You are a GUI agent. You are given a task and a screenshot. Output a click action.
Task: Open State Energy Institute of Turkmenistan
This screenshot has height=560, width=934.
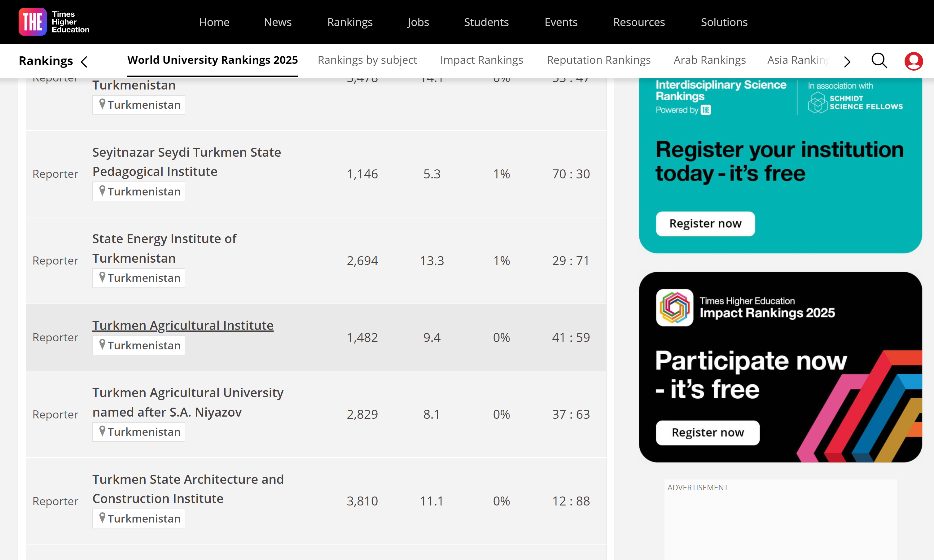click(164, 248)
